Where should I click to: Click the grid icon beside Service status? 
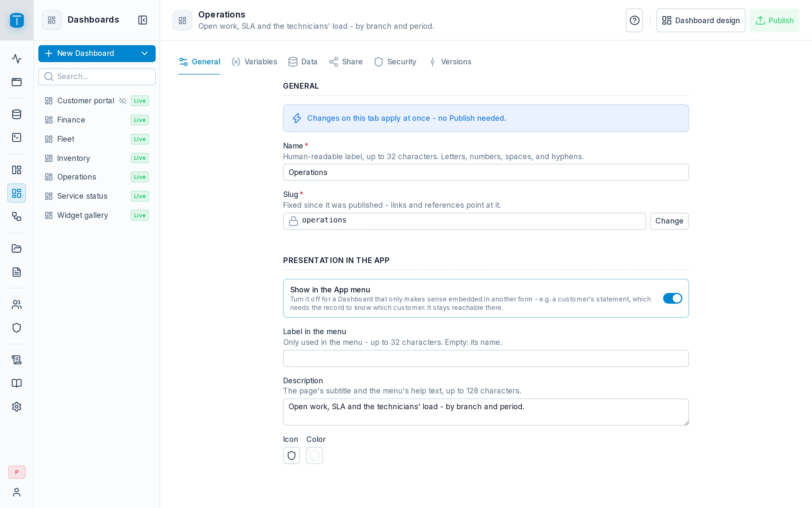point(49,196)
